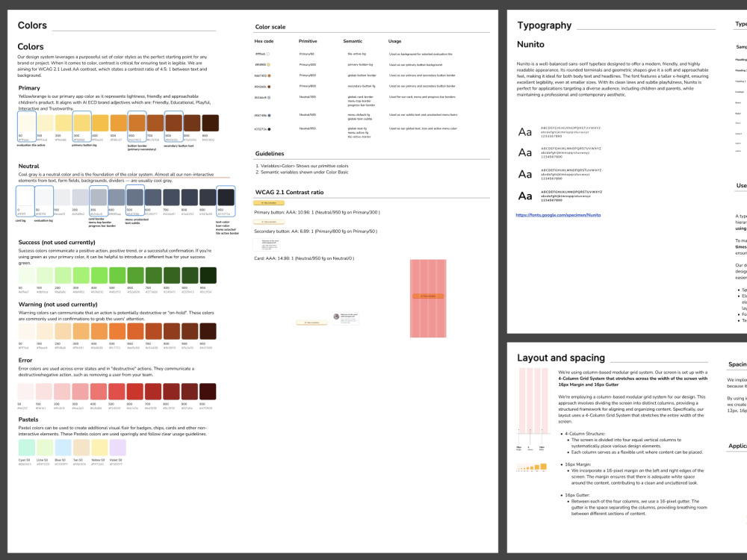The height and width of the screenshot is (560, 747).
Task: Select the Cyan 50 pastel swatch
Action: pos(27,447)
